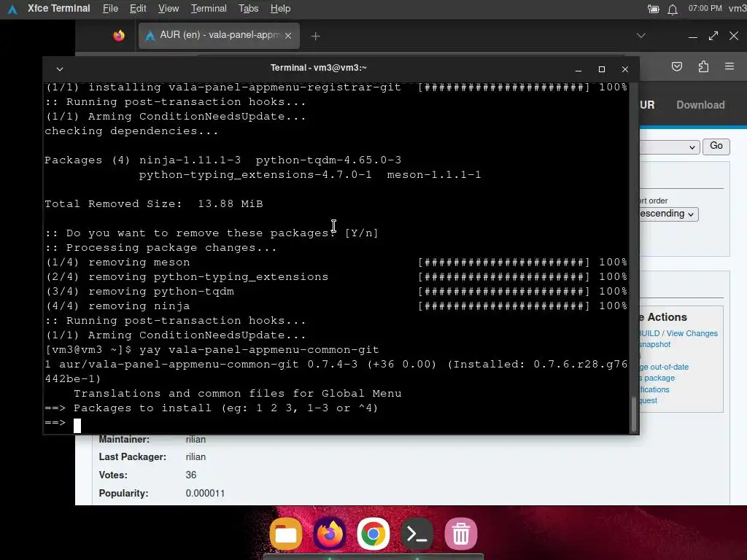This screenshot has height=560, width=747.
Task: Switch to the AUR vala-panel-appmenu browser tab
Action: [219, 35]
